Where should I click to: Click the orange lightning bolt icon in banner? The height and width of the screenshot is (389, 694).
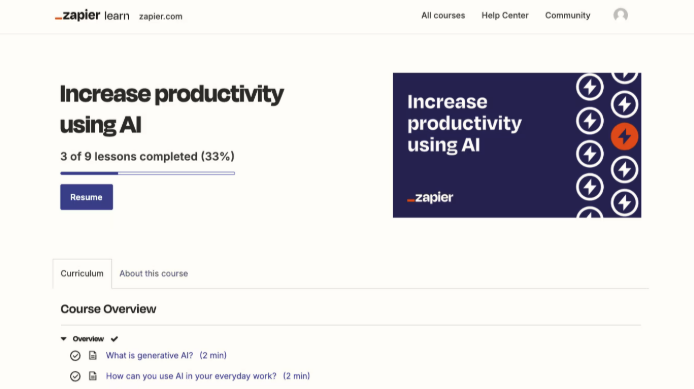tap(624, 136)
